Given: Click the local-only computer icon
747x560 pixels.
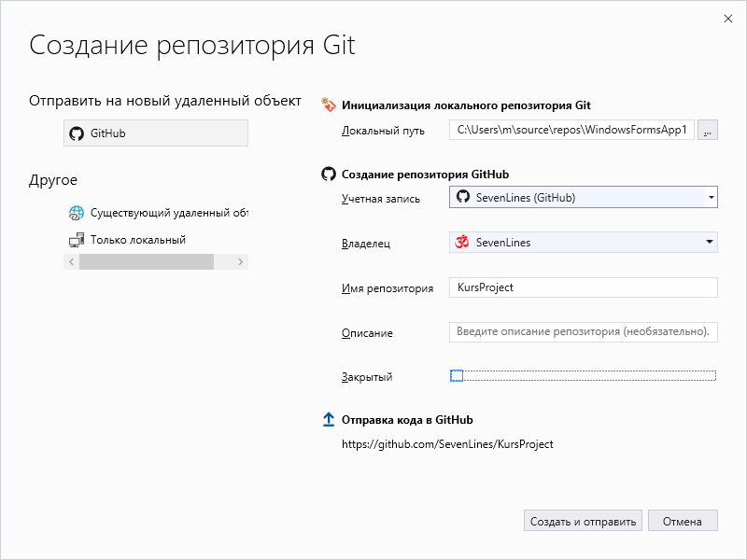Looking at the screenshot, I should [77, 240].
